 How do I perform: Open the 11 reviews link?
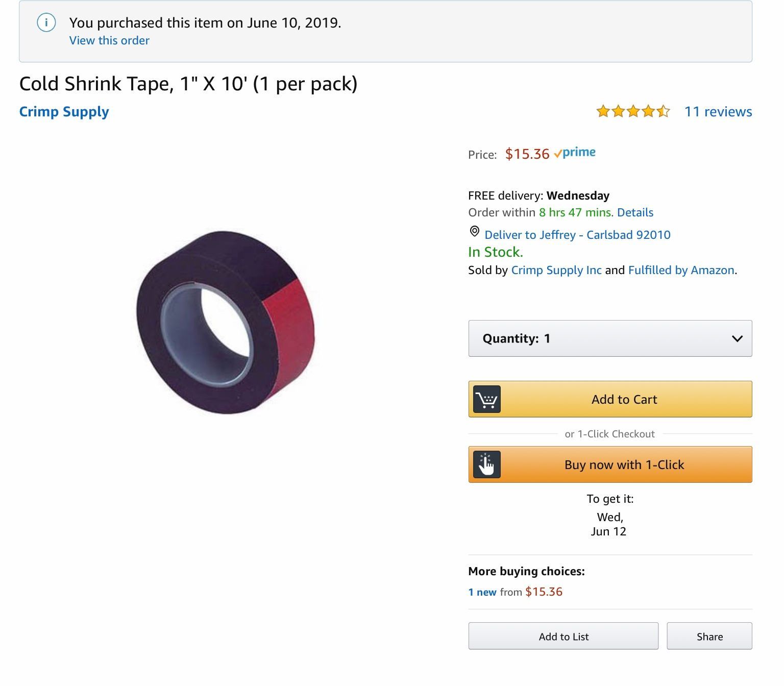[x=718, y=112]
